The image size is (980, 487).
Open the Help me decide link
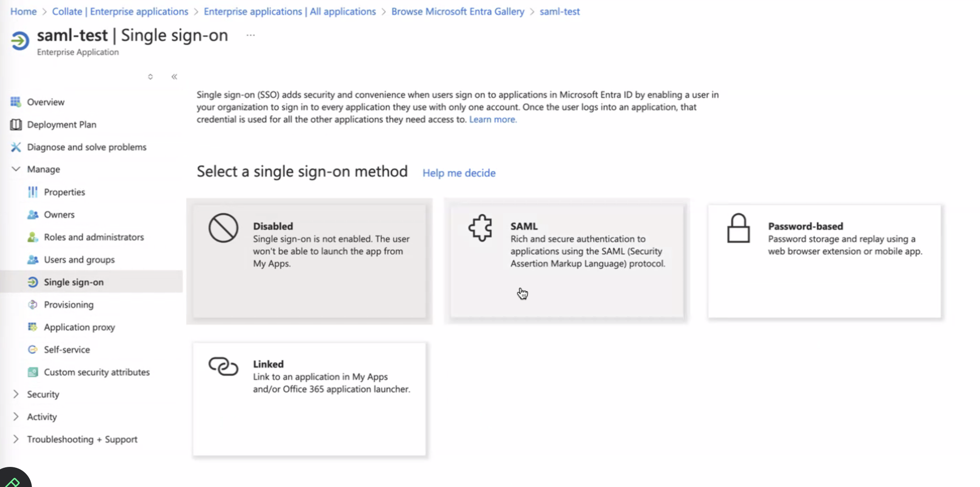tap(458, 173)
